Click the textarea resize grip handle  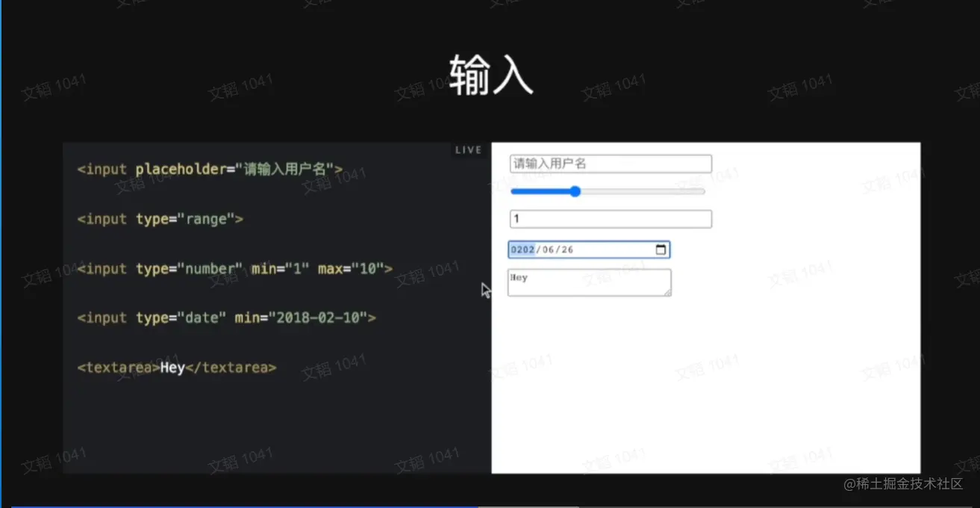point(667,294)
